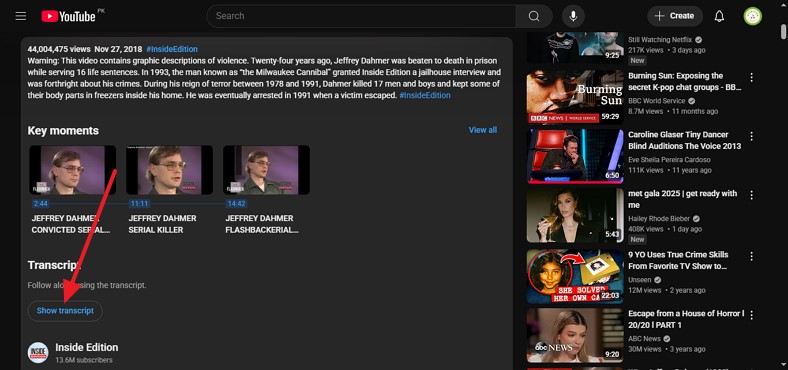Open the Create button
Screen dimensions: 788x370
point(675,16)
